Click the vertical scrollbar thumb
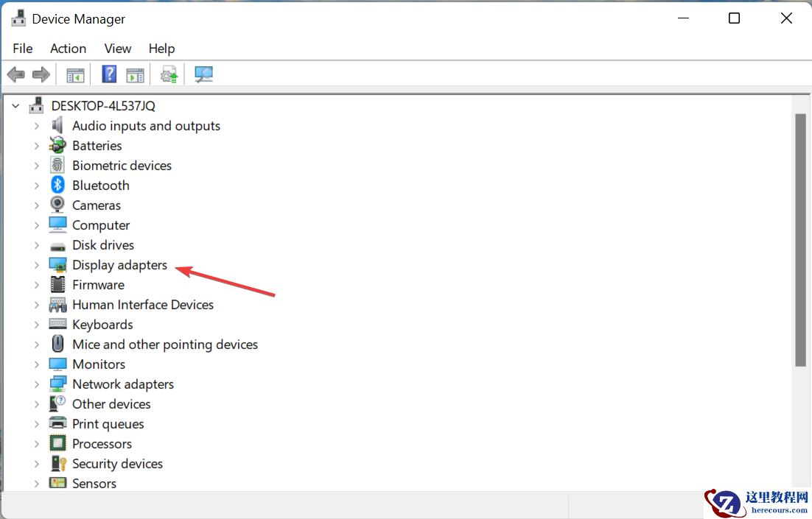 click(x=801, y=240)
